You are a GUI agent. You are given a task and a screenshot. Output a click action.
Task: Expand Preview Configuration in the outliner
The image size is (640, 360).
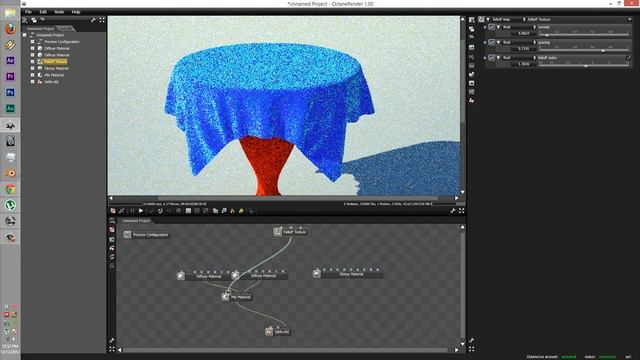[33, 42]
